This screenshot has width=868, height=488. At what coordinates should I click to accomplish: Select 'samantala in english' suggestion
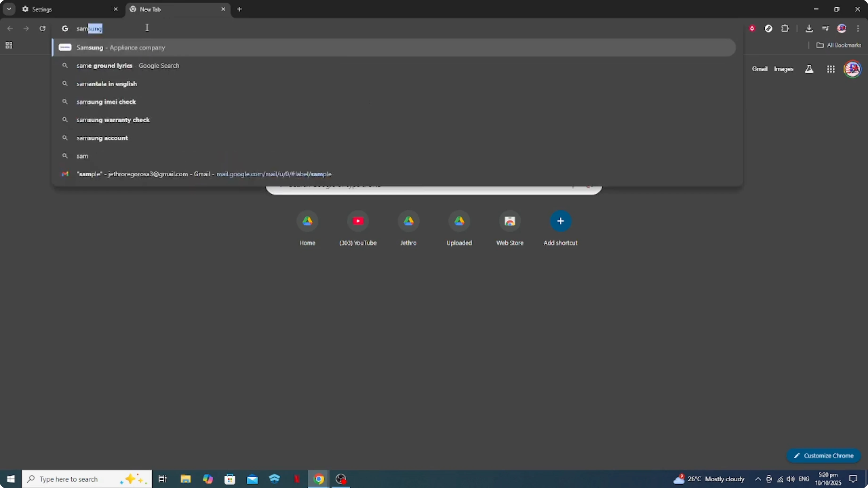394,83
